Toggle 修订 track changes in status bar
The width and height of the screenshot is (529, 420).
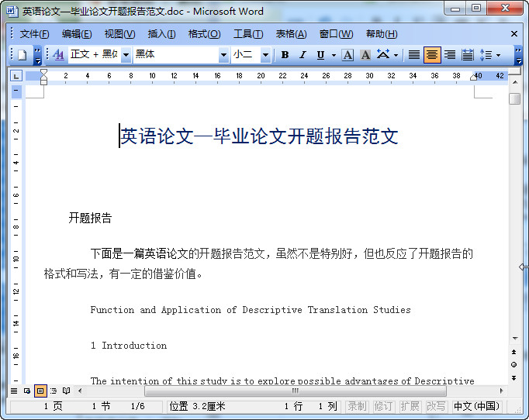(x=383, y=406)
